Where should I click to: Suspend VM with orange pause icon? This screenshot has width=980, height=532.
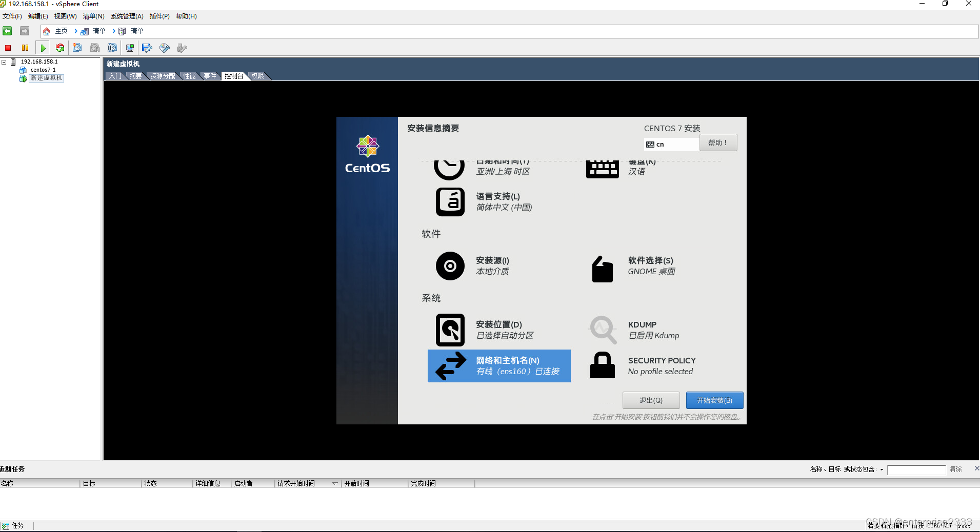[25, 48]
